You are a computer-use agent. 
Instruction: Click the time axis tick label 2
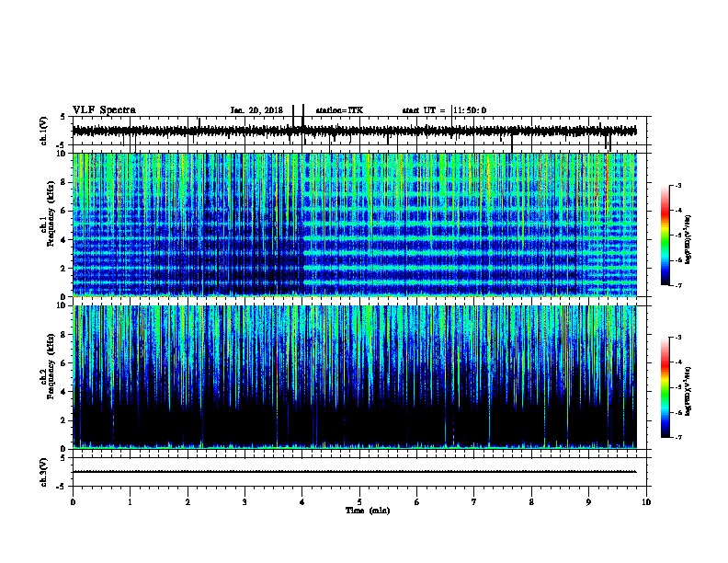188,502
